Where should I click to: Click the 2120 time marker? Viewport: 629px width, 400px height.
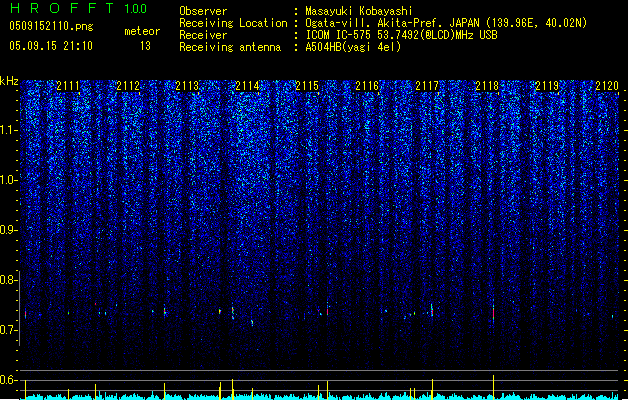[607, 86]
